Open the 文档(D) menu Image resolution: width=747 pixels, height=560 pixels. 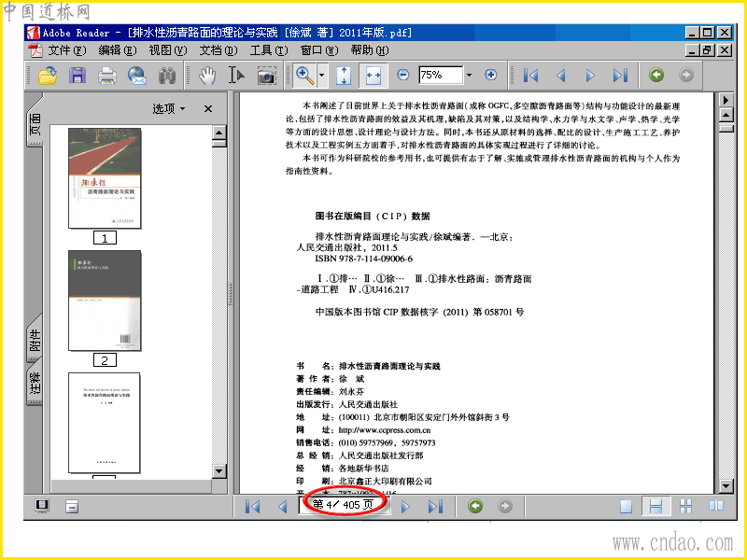point(218,50)
